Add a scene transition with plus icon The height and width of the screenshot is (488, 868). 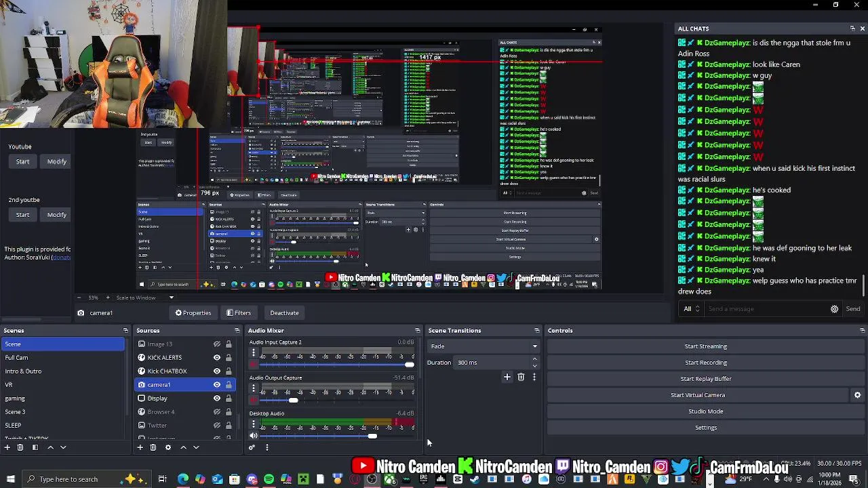(x=507, y=377)
